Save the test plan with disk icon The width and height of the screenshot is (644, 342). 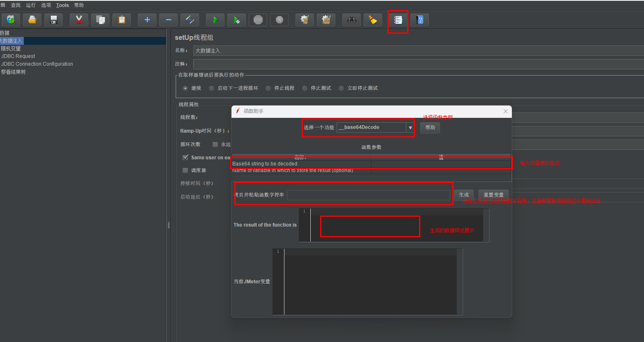click(53, 20)
